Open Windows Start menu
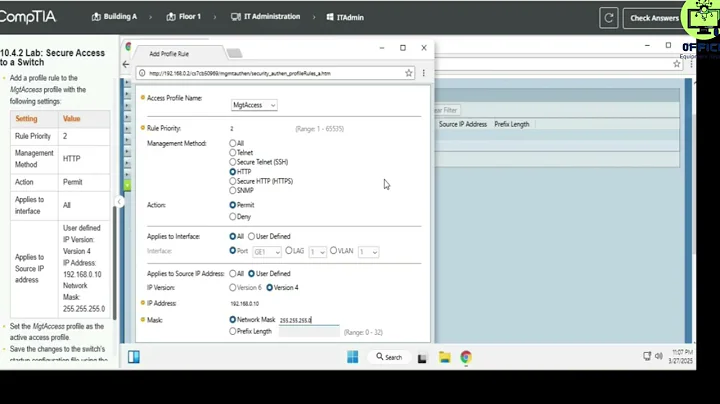 click(x=353, y=357)
